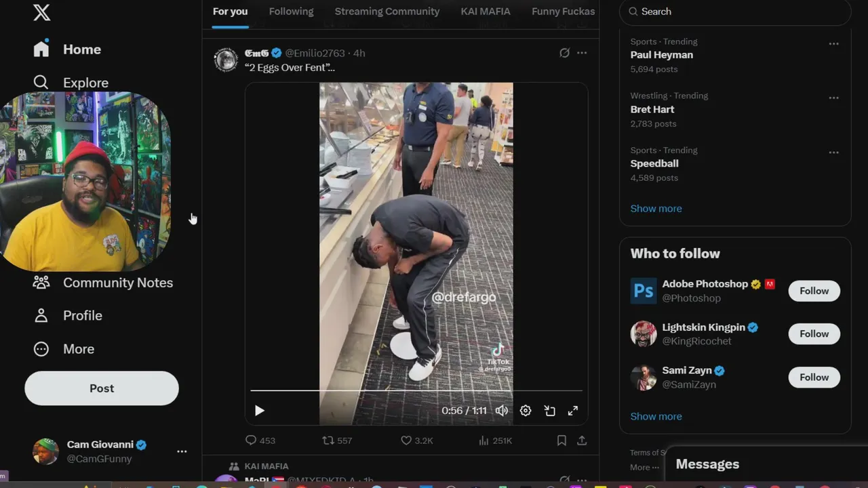Click the large Post button
The image size is (868, 488).
(102, 388)
